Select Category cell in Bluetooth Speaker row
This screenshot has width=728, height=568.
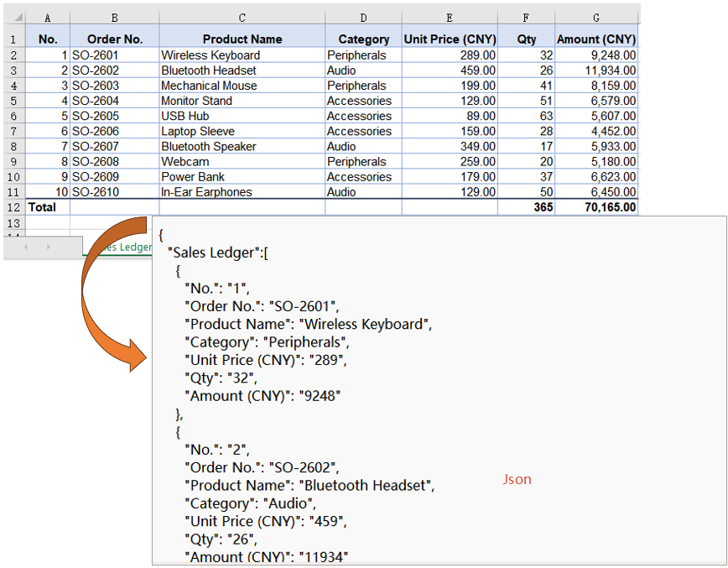pyautogui.click(x=363, y=146)
